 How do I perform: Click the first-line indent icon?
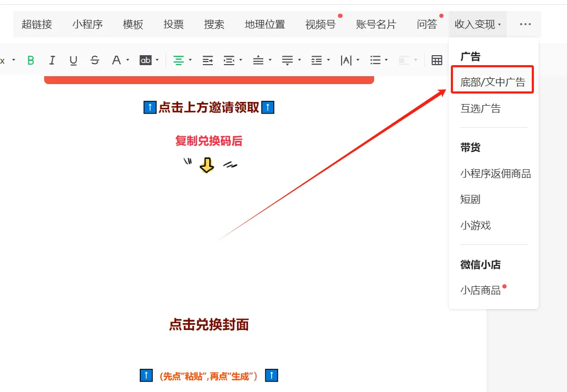[208, 60]
